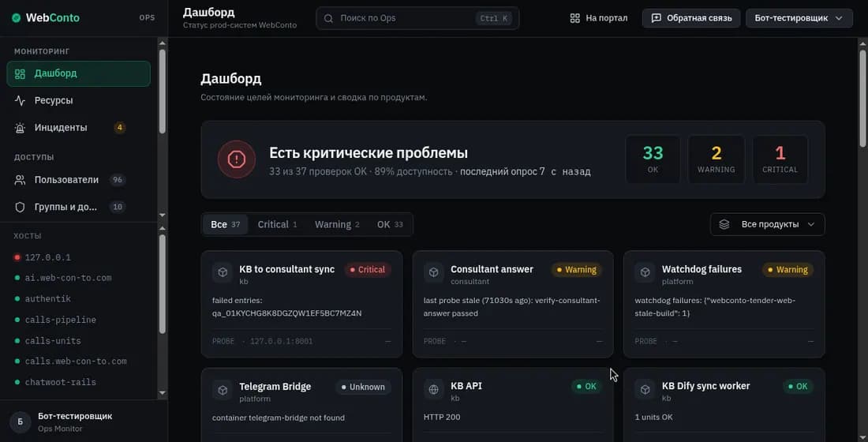The height and width of the screenshot is (442, 868).
Task: Open the KB API card title
Action: [466, 386]
